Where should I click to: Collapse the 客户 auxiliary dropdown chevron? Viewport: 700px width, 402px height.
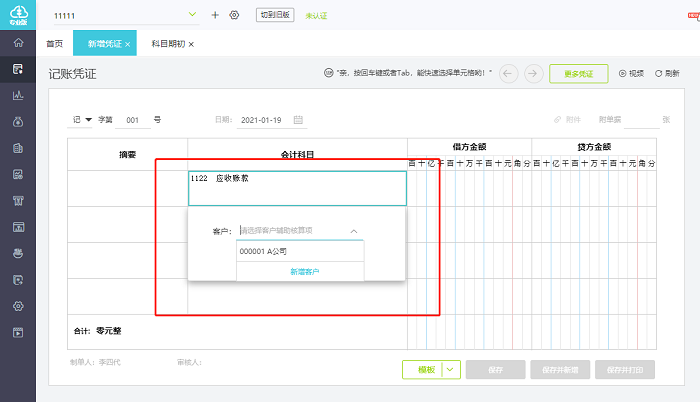click(354, 231)
